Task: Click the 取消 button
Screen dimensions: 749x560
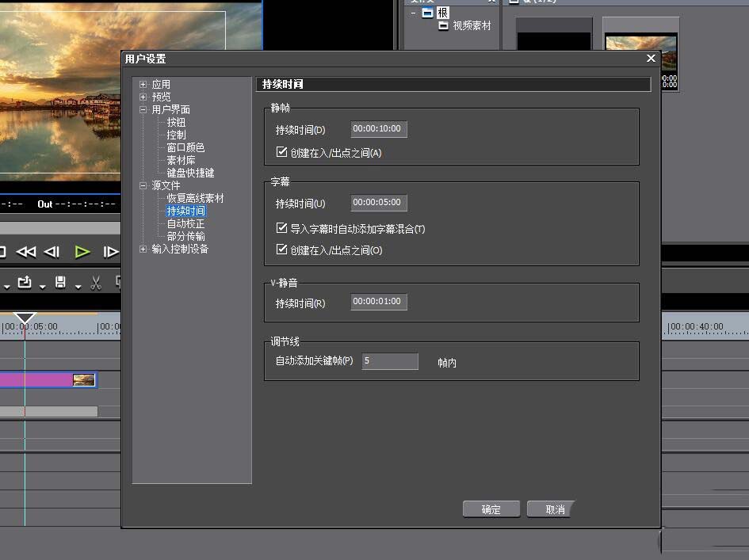Action: [550, 509]
